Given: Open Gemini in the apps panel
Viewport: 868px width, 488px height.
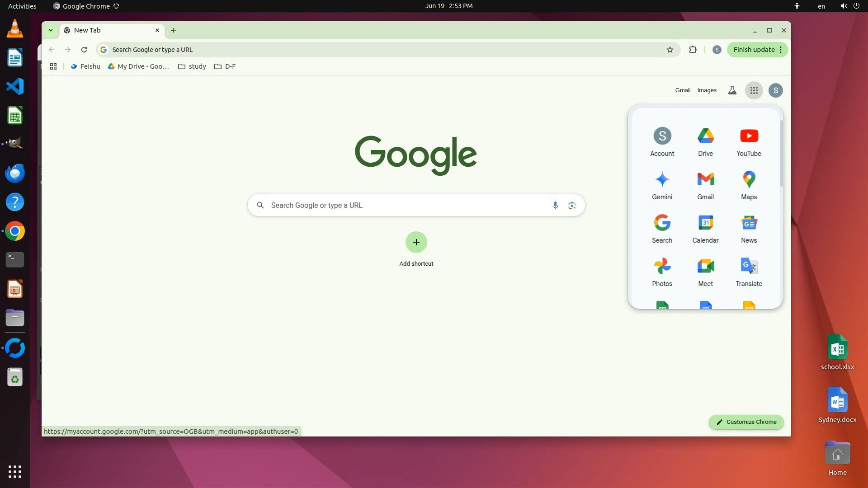Looking at the screenshot, I should 662,185.
